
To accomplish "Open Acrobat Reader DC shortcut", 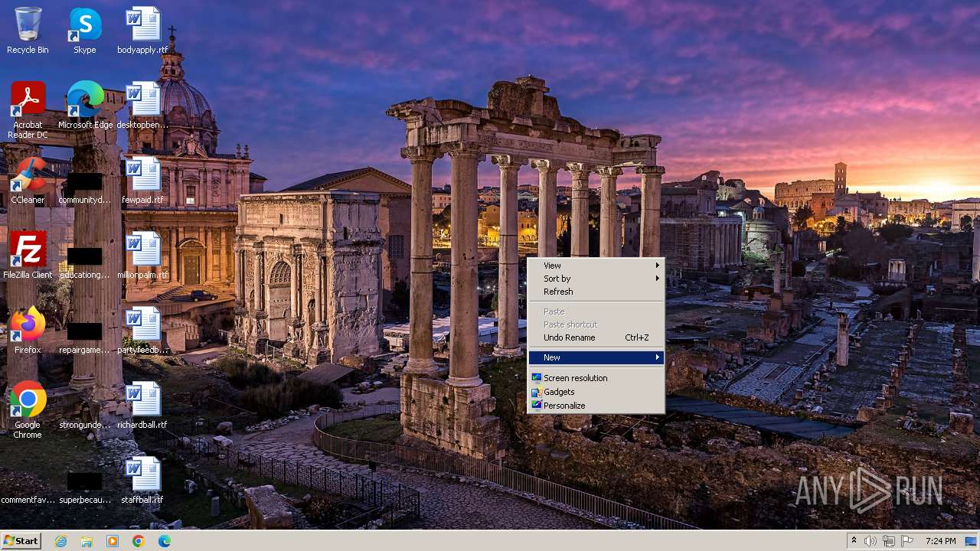I will click(x=28, y=110).
